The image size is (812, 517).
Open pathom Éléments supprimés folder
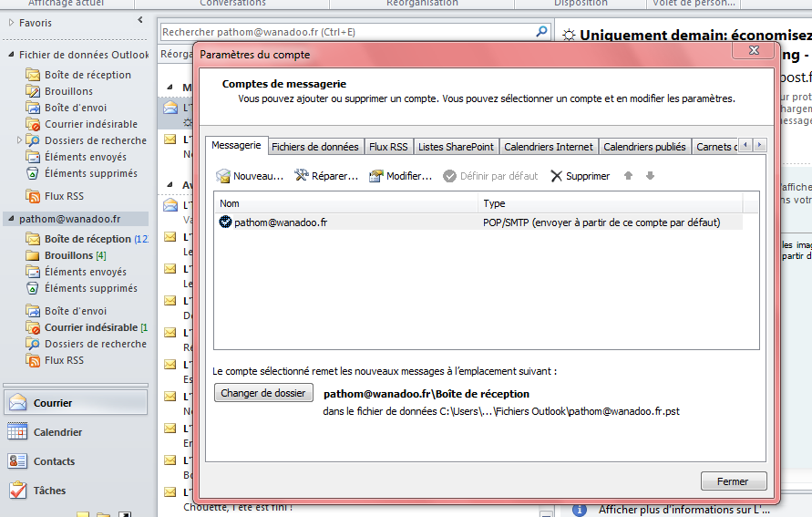click(x=90, y=288)
